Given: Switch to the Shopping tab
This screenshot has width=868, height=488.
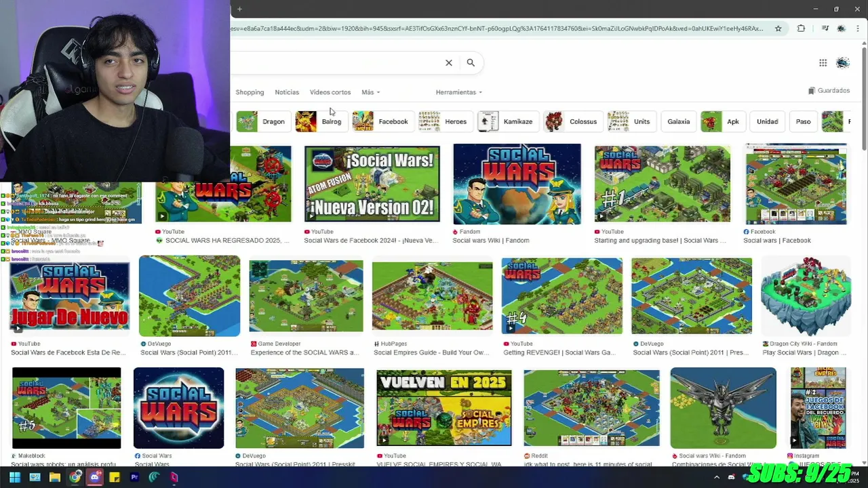Looking at the screenshot, I should tap(250, 92).
